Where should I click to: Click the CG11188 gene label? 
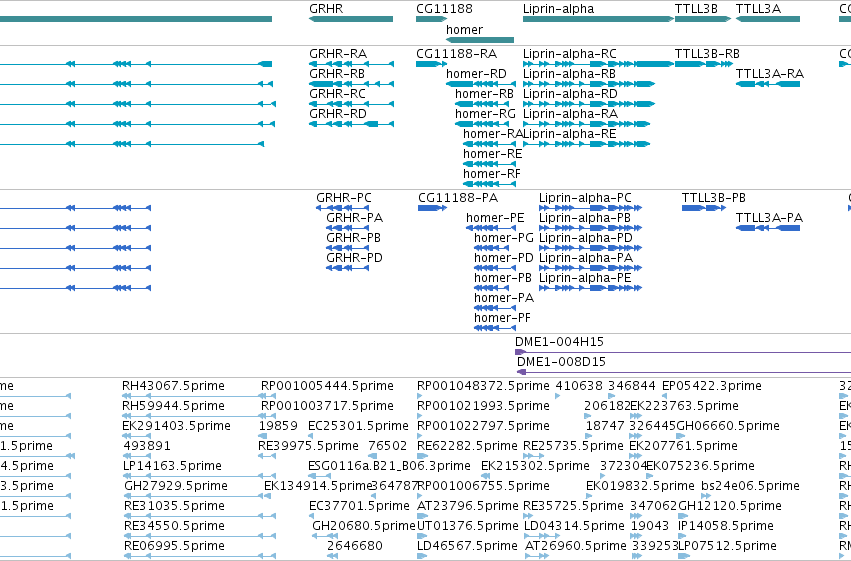click(x=444, y=9)
